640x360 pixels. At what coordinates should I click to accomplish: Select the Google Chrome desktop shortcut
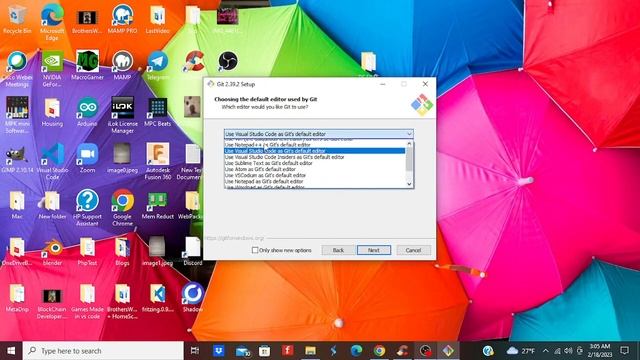click(x=122, y=208)
